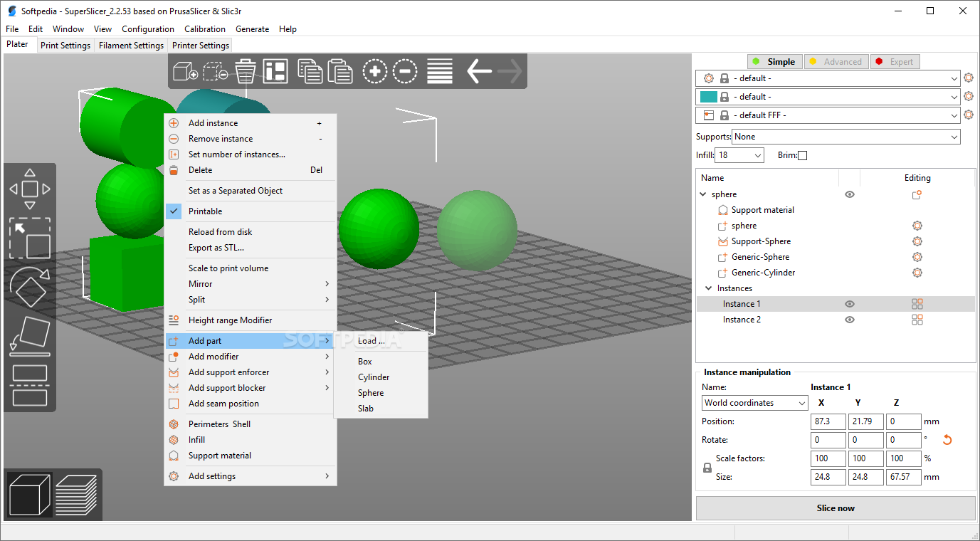Select the Cut tool in left toolbar
Image resolution: width=980 pixels, height=541 pixels.
click(29, 385)
